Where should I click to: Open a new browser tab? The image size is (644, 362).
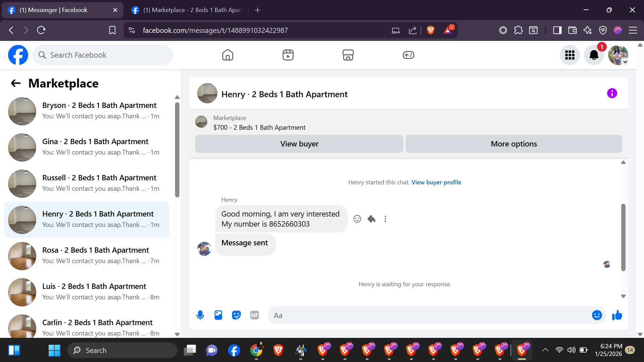pyautogui.click(x=258, y=10)
